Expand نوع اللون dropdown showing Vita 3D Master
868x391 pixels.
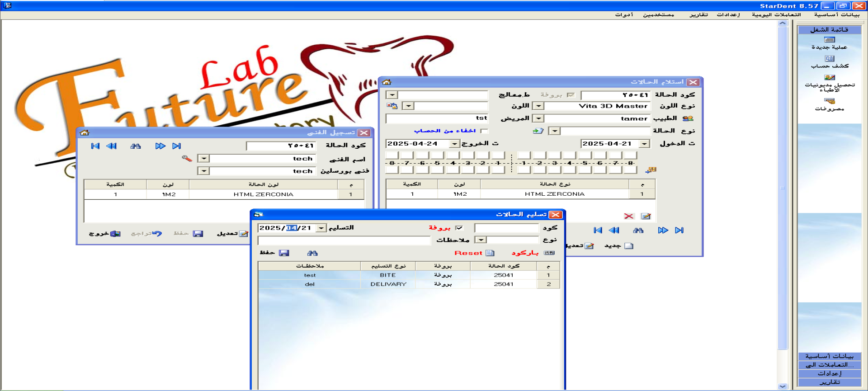click(x=538, y=106)
